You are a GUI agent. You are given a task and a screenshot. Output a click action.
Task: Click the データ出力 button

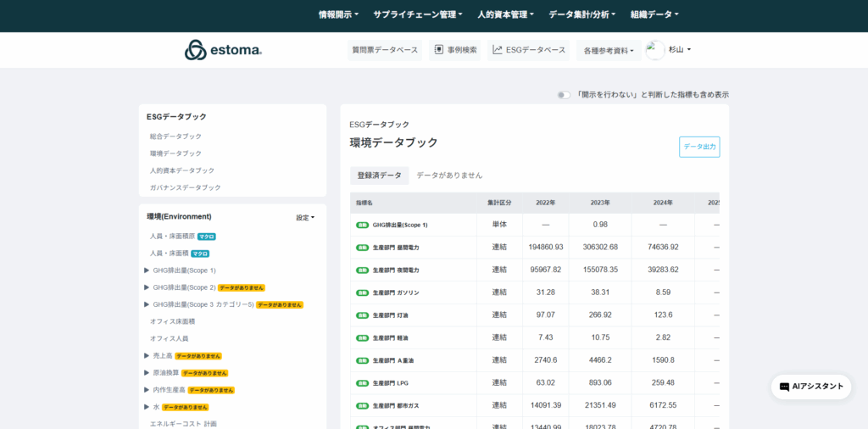(699, 147)
